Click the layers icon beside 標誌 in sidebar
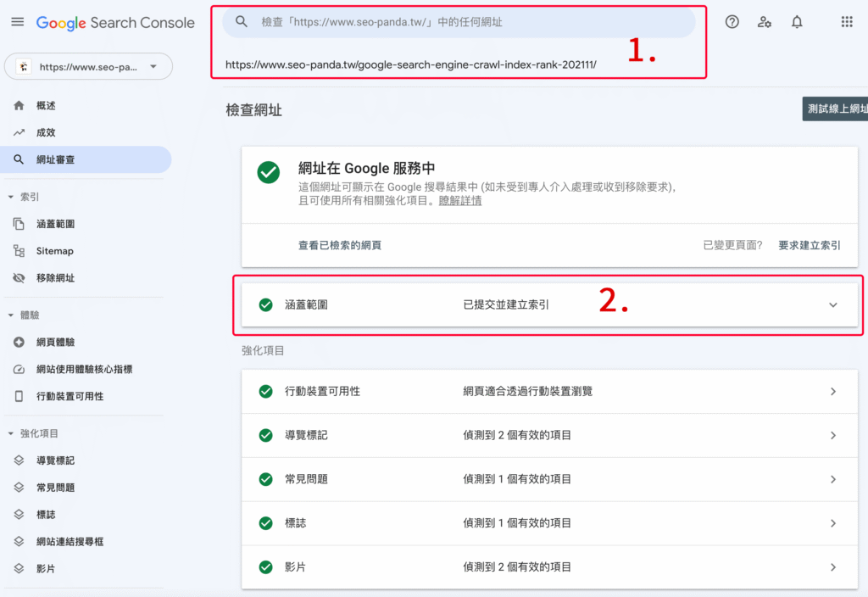The image size is (868, 597). click(19, 515)
